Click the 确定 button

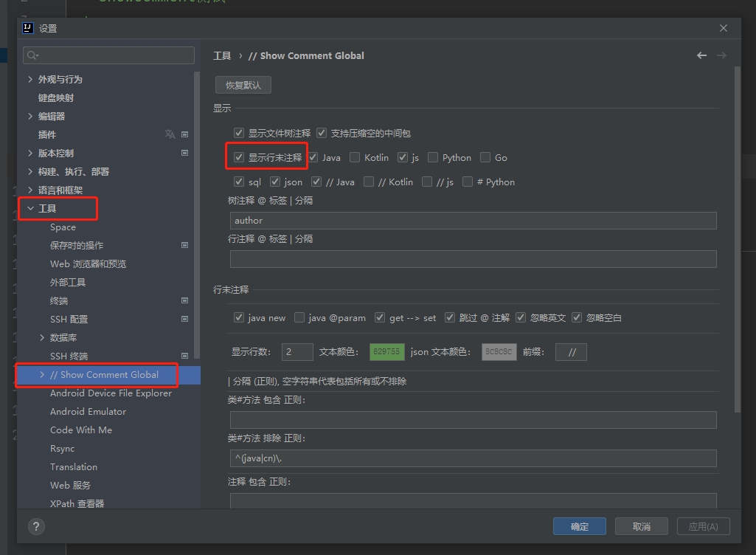click(580, 526)
